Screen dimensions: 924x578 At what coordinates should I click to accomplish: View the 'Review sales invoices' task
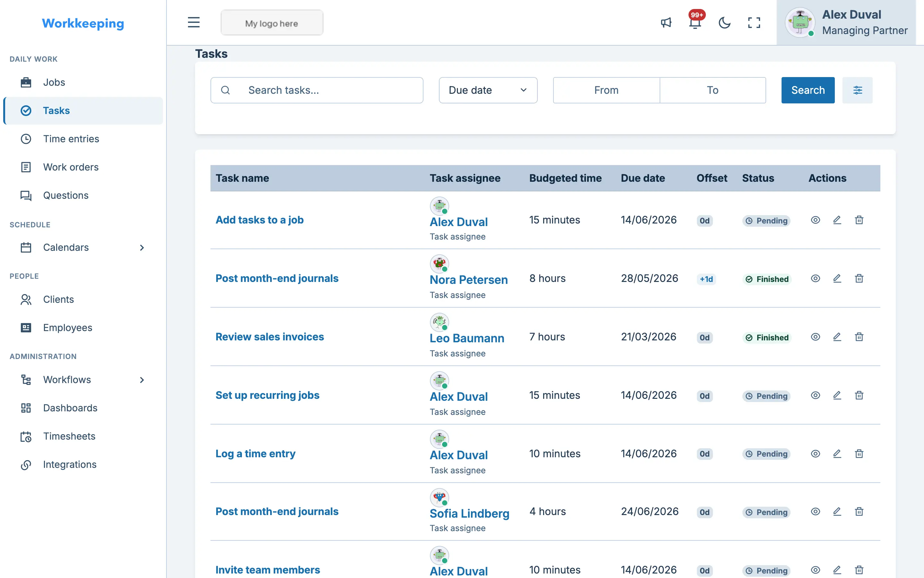pyautogui.click(x=816, y=337)
